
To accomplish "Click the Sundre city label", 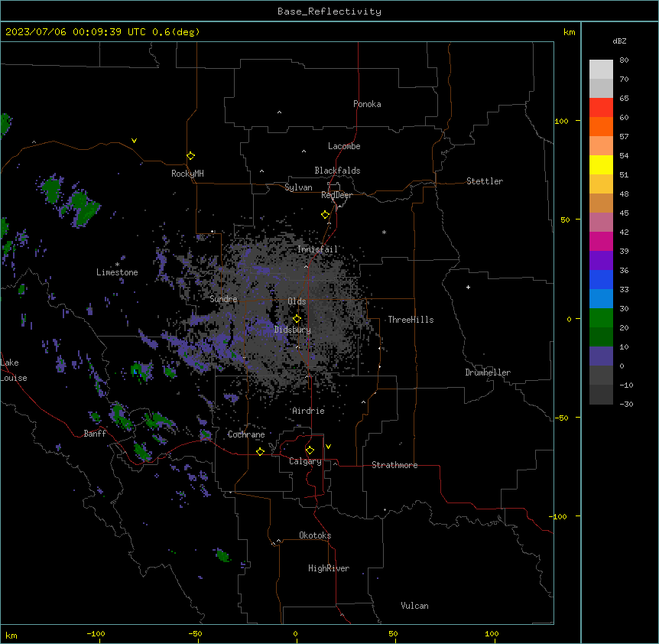I will click(x=223, y=299).
